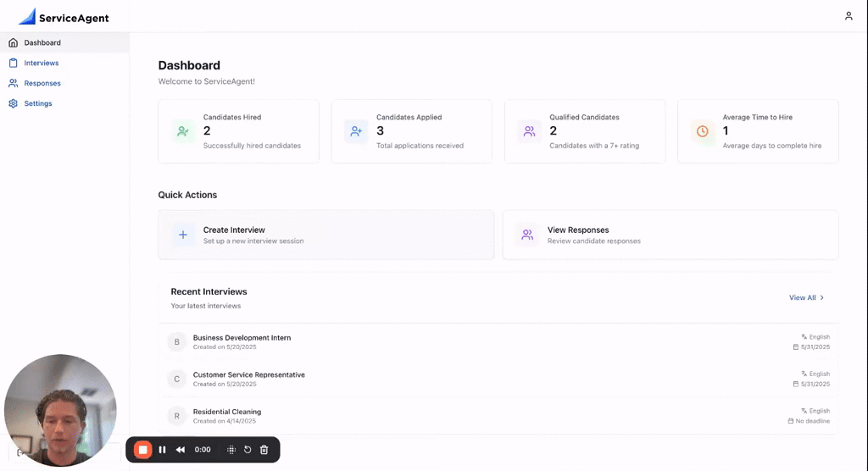Click View All recent interviews link
This screenshot has height=471, width=868.
click(807, 298)
